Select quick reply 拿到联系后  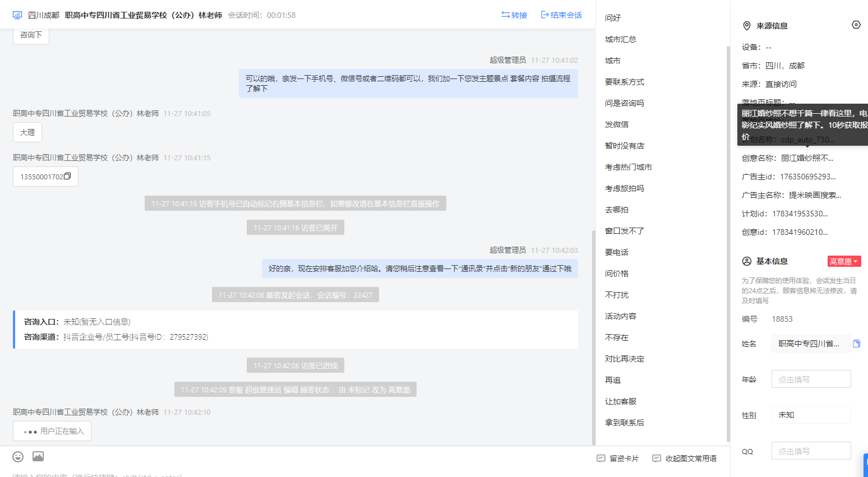click(625, 423)
